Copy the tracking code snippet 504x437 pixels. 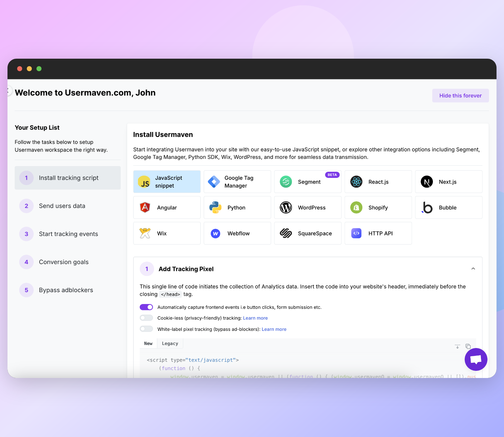point(468,346)
